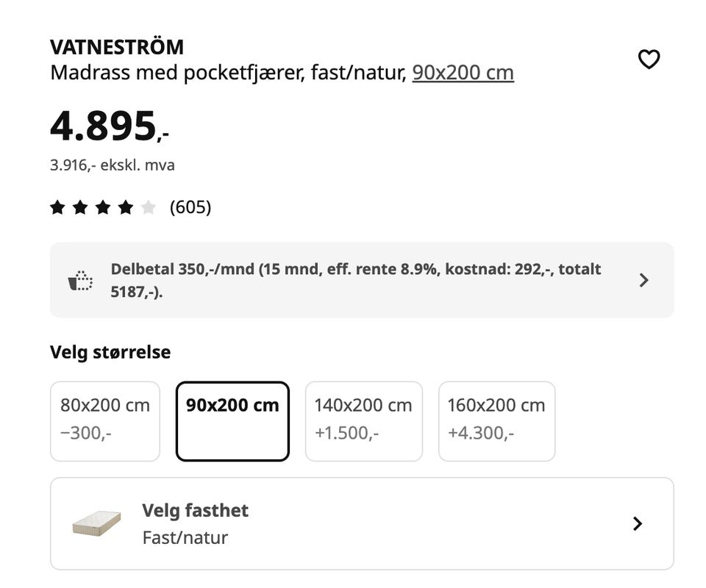Click the third filled rating star
The height and width of the screenshot is (588, 706).
click(x=103, y=207)
